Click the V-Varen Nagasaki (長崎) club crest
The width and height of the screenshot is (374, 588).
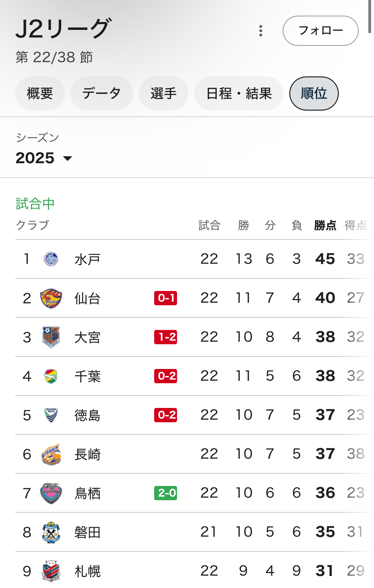[51, 454]
